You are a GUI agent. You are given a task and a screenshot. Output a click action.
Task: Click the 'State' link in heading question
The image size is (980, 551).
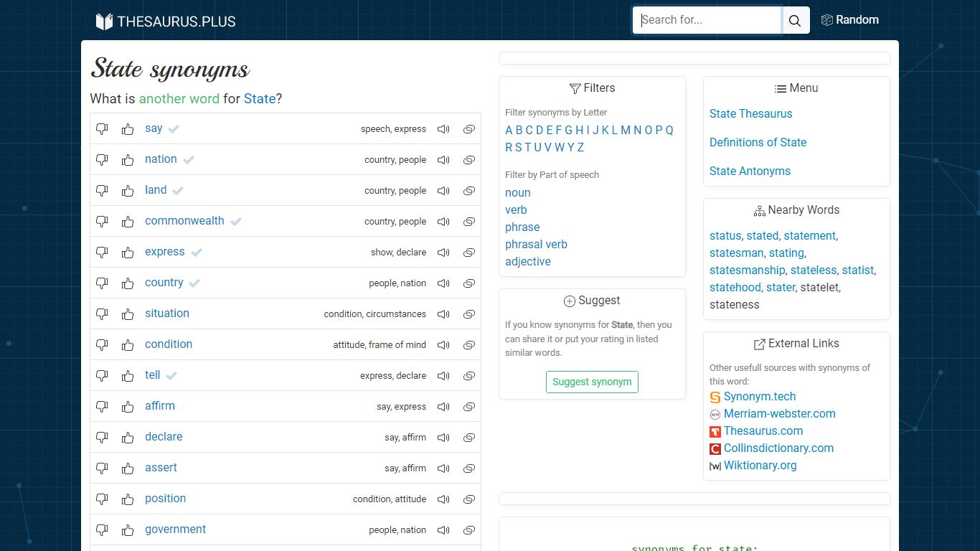pyautogui.click(x=260, y=98)
